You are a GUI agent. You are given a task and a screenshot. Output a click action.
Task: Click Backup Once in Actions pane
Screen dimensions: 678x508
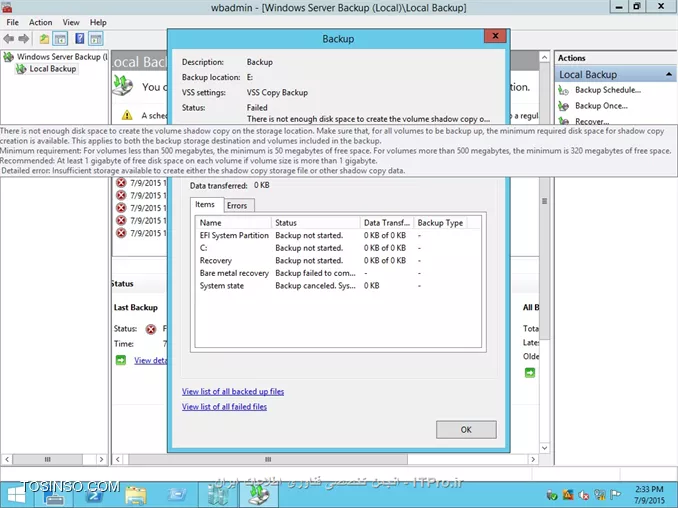coord(601,106)
